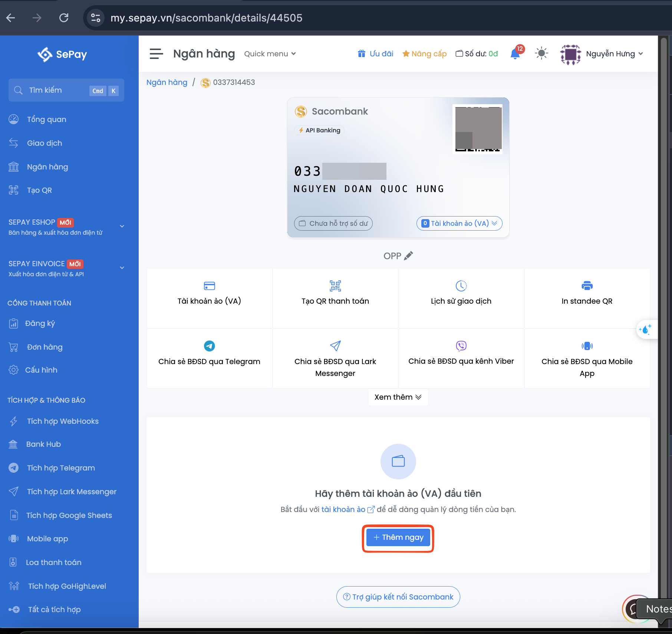
Task: Click the browser reload button
Action: (x=64, y=18)
